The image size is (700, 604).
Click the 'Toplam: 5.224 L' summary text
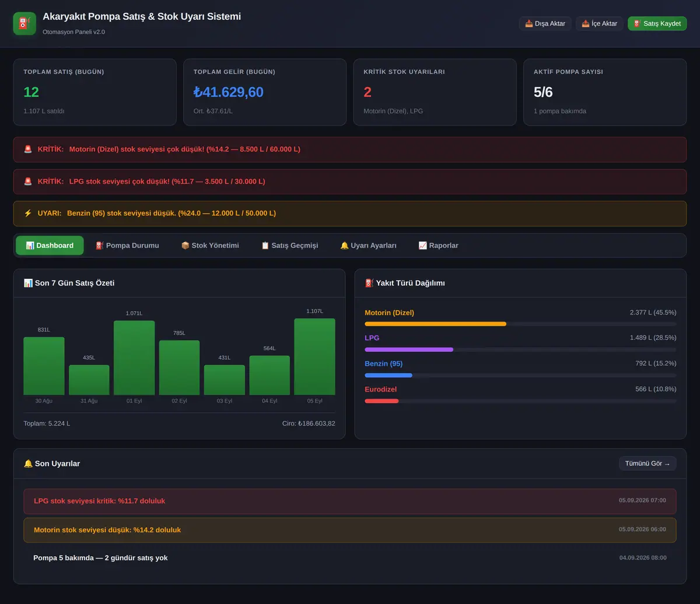click(x=47, y=423)
